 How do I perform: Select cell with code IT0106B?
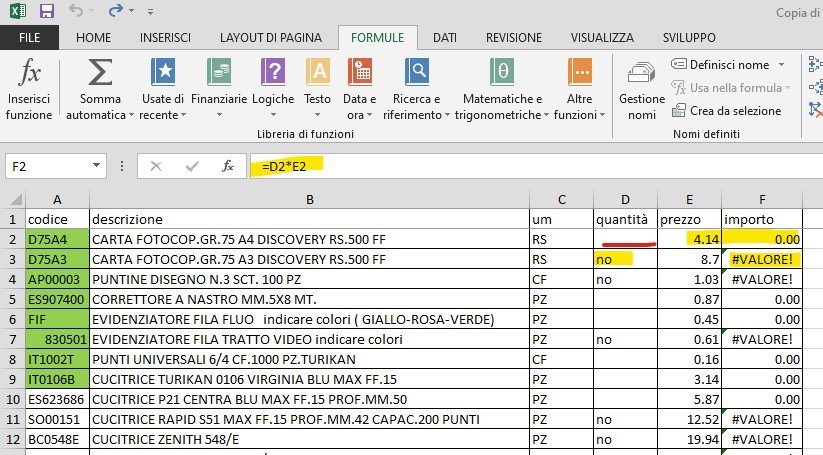[58, 379]
